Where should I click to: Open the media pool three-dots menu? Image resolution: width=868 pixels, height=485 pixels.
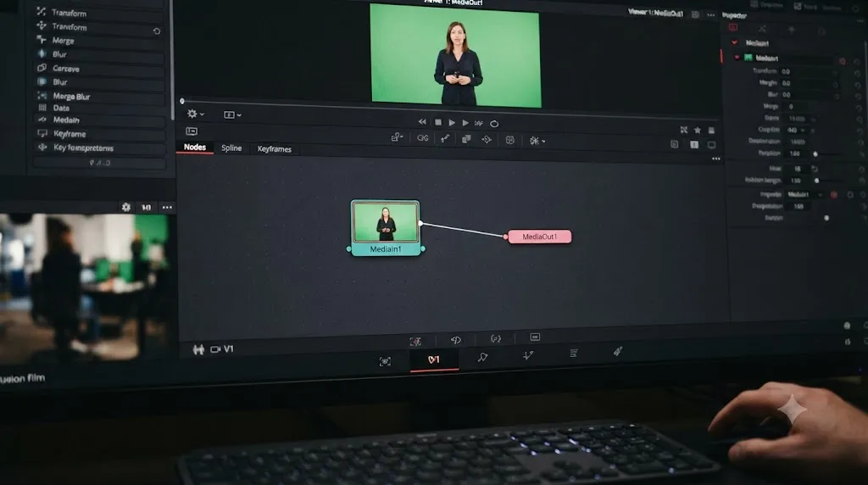167,208
